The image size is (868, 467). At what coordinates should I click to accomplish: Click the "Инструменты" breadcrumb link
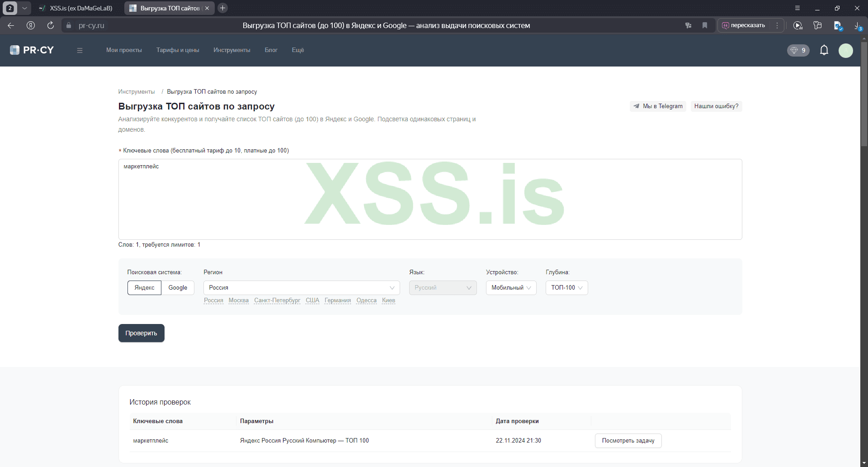coord(137,92)
